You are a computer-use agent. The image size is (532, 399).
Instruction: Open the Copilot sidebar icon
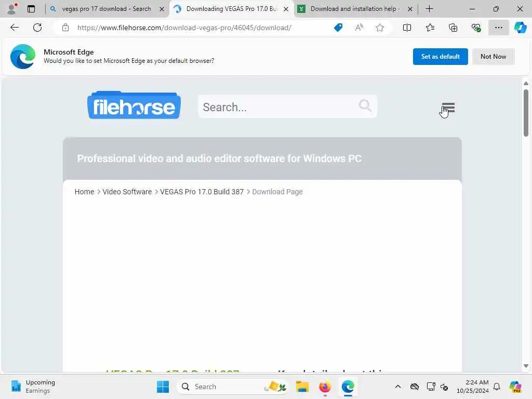520,28
